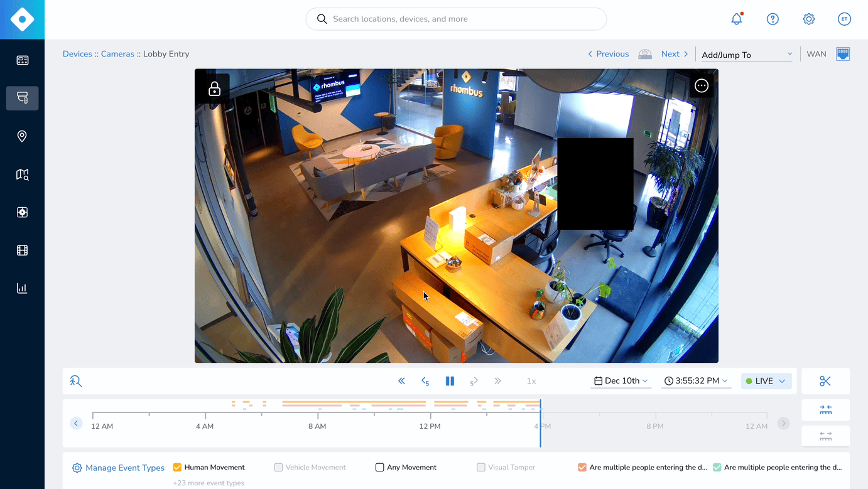Toggle the green multiple people entering checkbox
The image size is (868, 489).
717,467
